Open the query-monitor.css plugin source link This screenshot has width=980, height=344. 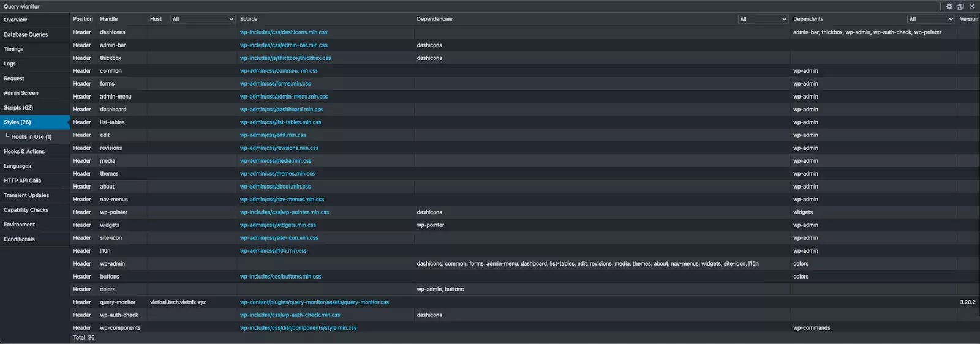pyautogui.click(x=314, y=302)
